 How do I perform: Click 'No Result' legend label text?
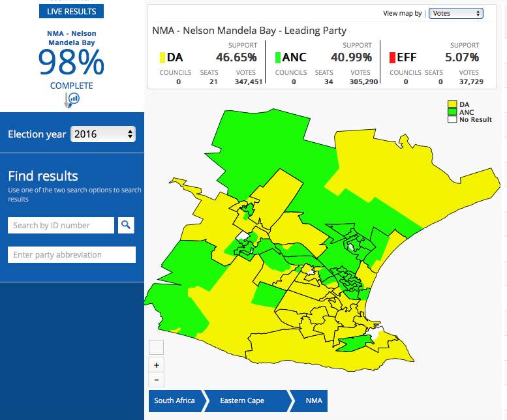[x=475, y=119]
